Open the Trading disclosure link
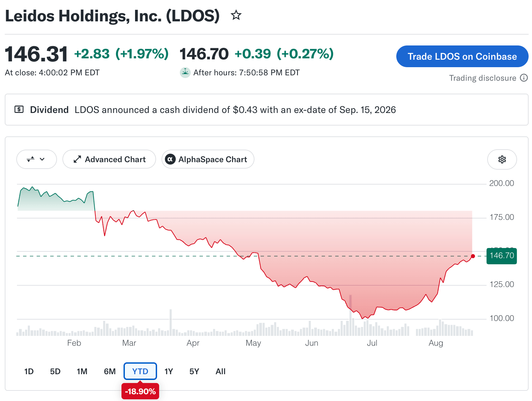The height and width of the screenshot is (401, 532). click(482, 78)
